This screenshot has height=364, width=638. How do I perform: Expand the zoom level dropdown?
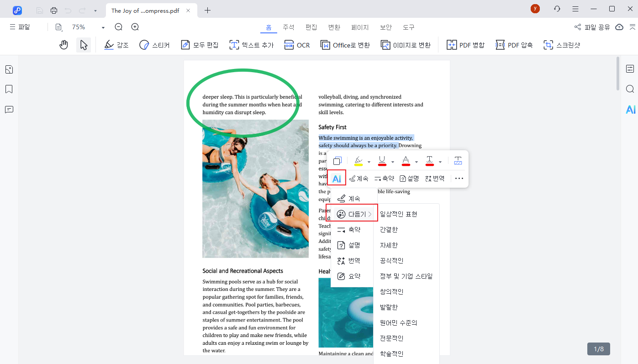103,27
